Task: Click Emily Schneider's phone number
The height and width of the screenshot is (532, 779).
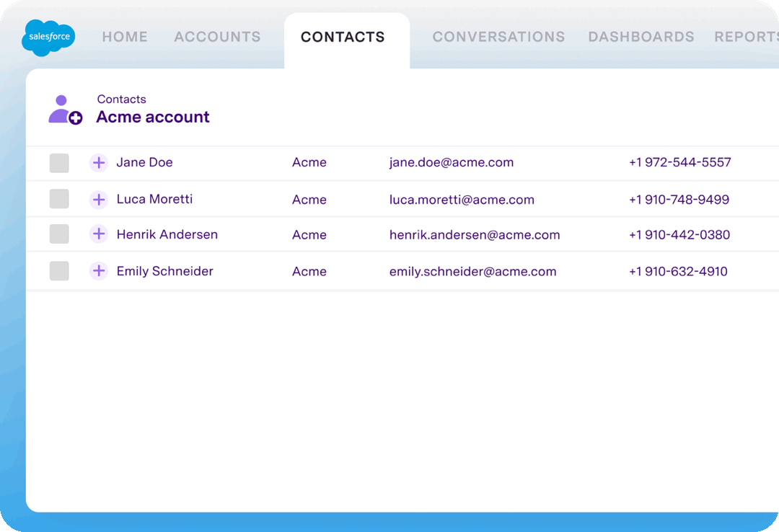Action: [x=679, y=272]
